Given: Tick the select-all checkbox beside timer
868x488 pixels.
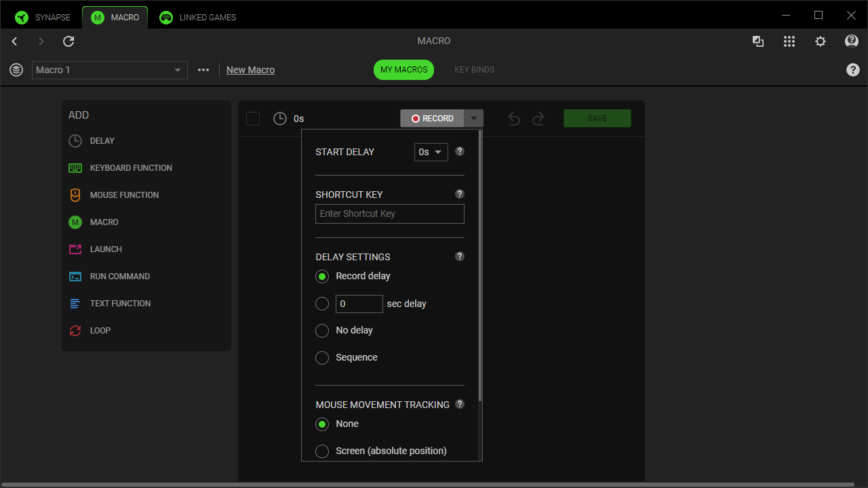Looking at the screenshot, I should 253,119.
